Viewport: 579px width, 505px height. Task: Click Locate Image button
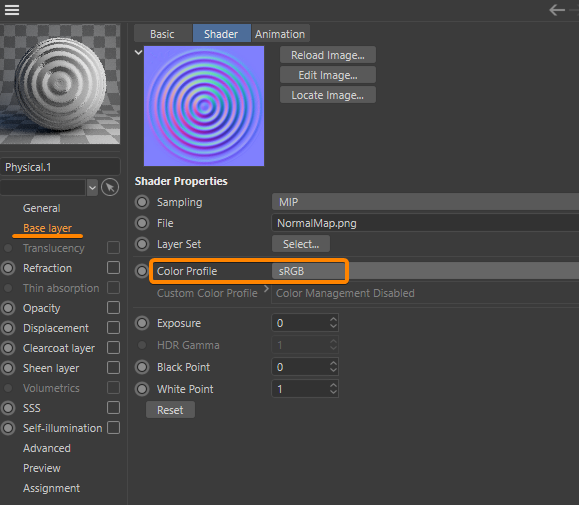(328, 95)
